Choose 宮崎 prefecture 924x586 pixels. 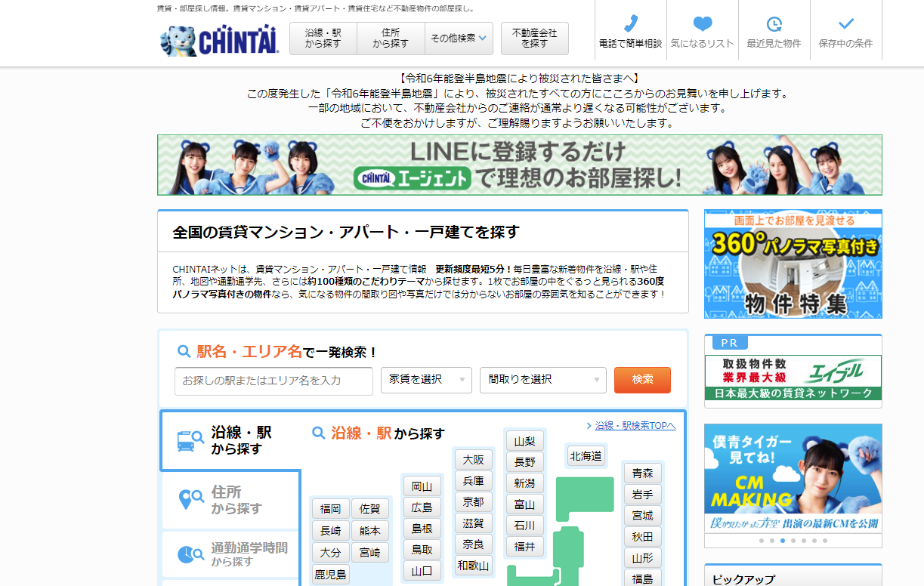click(x=370, y=553)
